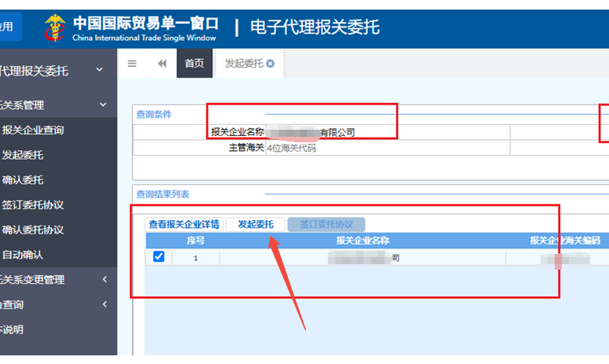609x364 pixels.
Task: Collapse the 代理报关委托 sidebar section
Action: 99,71
